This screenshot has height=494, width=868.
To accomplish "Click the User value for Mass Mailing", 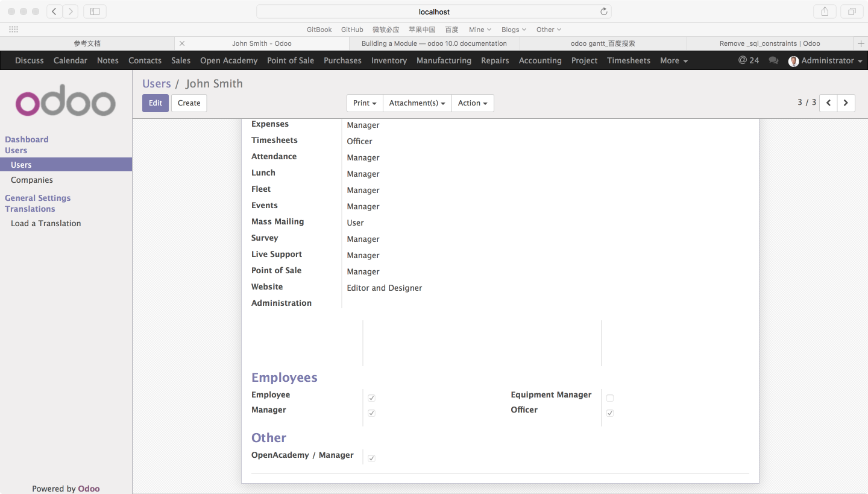I will pos(356,223).
